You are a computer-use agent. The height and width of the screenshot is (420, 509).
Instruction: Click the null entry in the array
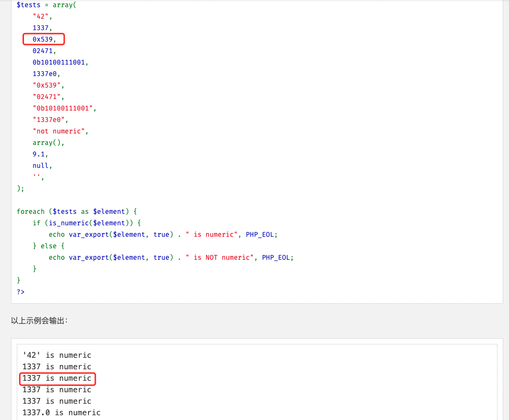(42, 166)
